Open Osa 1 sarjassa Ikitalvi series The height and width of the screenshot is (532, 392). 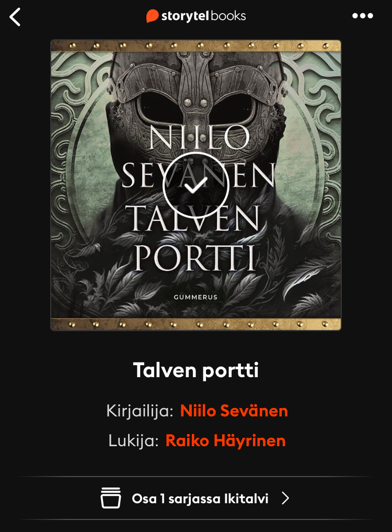pos(195,498)
